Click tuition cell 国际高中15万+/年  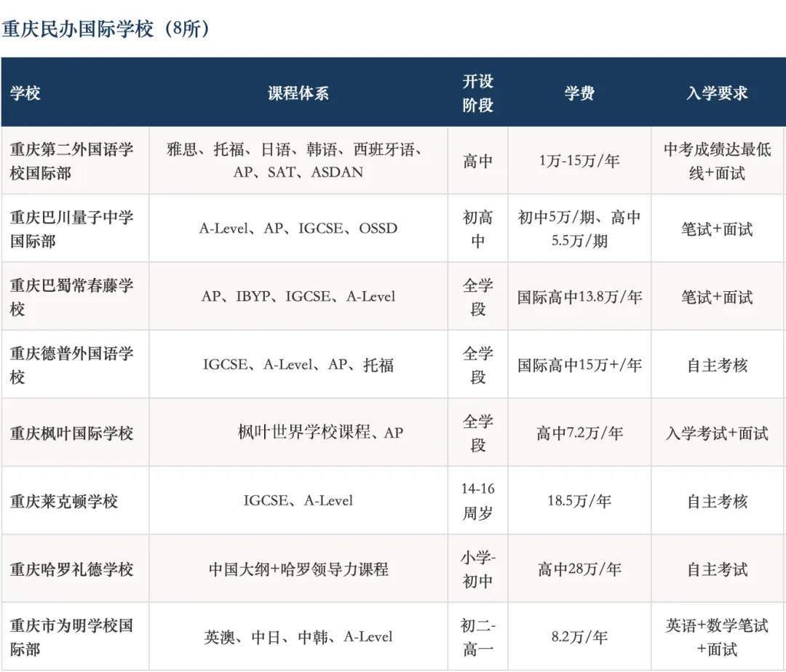tap(579, 365)
